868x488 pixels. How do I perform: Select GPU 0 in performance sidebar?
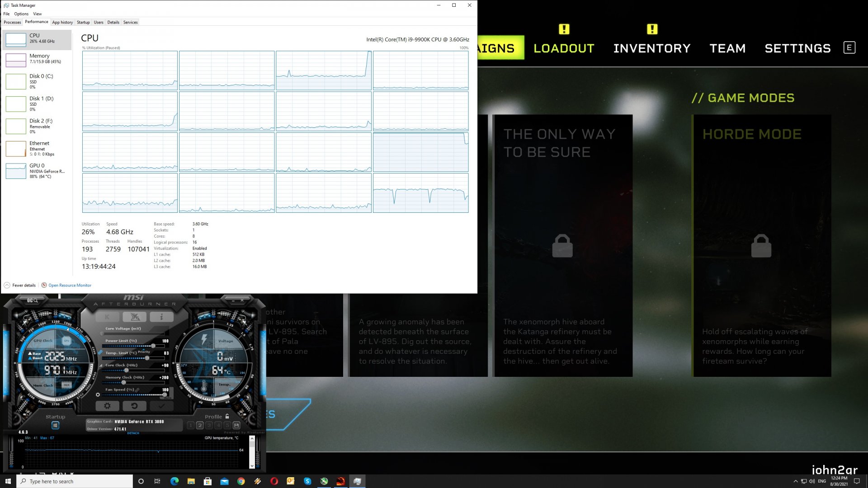click(x=36, y=171)
